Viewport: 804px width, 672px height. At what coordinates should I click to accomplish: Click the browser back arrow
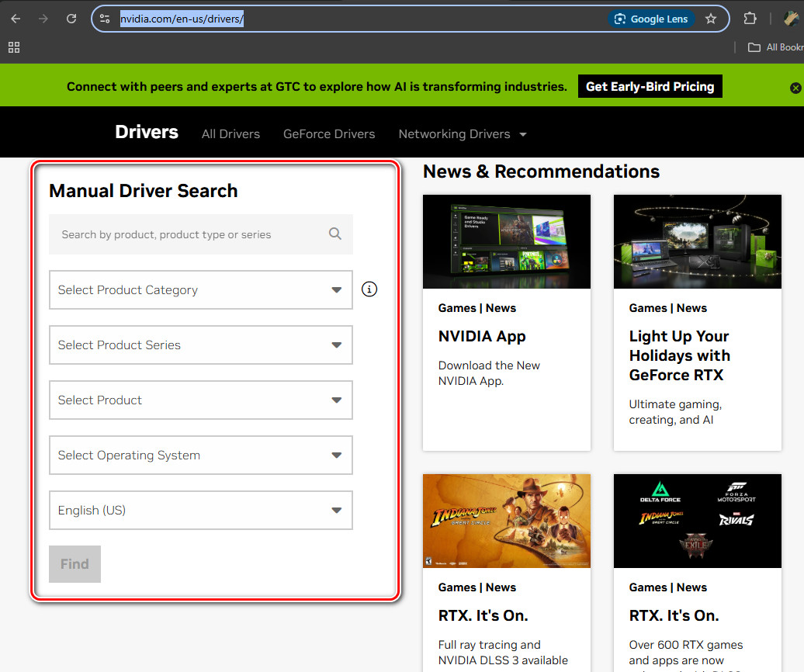click(16, 19)
